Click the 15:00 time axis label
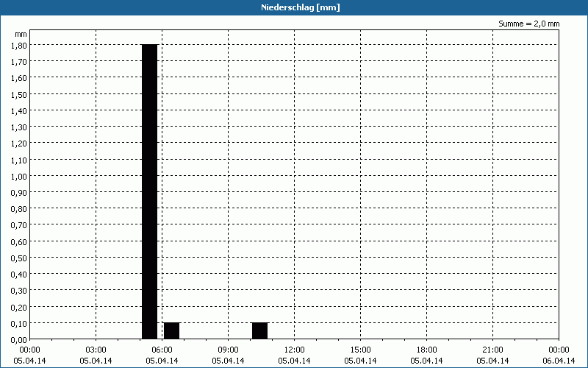Image resolution: width=588 pixels, height=368 pixels. [360, 350]
